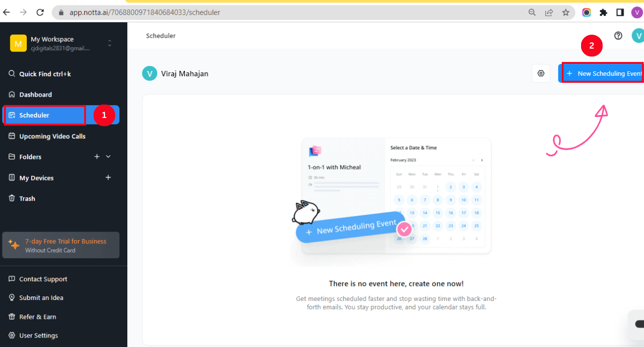
Task: Open the help question-mark icon
Action: [x=618, y=36]
